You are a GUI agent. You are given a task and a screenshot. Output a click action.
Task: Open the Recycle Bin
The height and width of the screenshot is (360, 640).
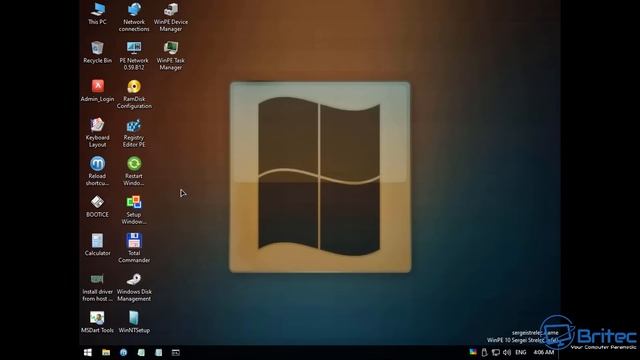coord(98,52)
